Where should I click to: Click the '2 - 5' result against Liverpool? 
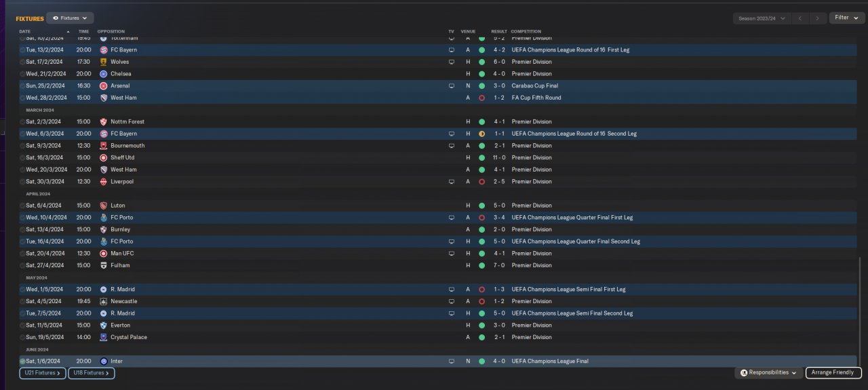coord(499,182)
